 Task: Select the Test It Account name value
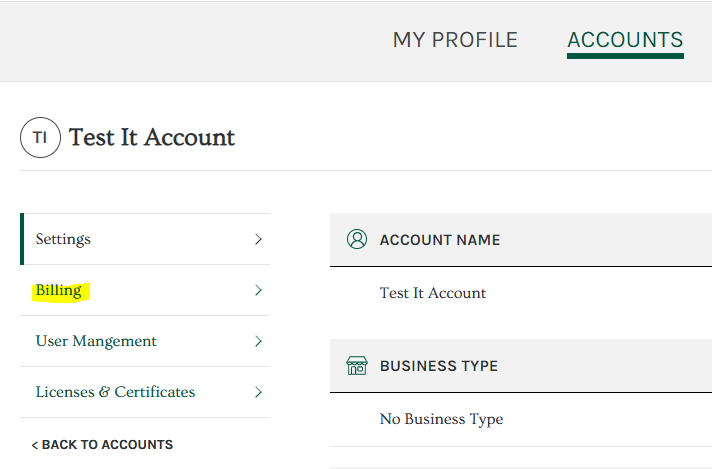tap(433, 293)
